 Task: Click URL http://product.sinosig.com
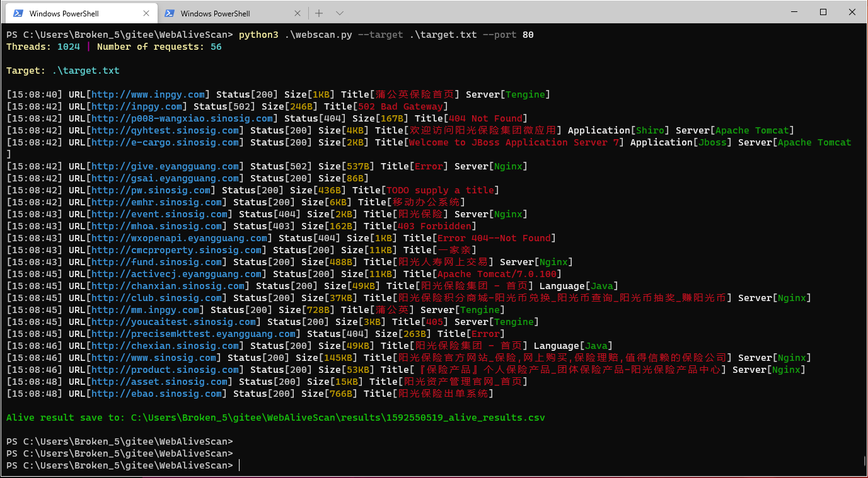(x=165, y=370)
